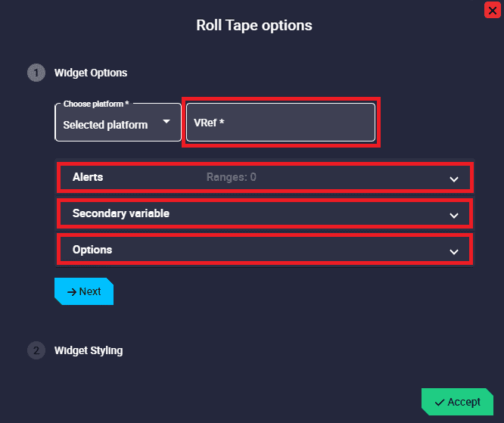Screen dimensions: 504x423
Task: Open the platform dropdown arrow
Action: pos(166,122)
